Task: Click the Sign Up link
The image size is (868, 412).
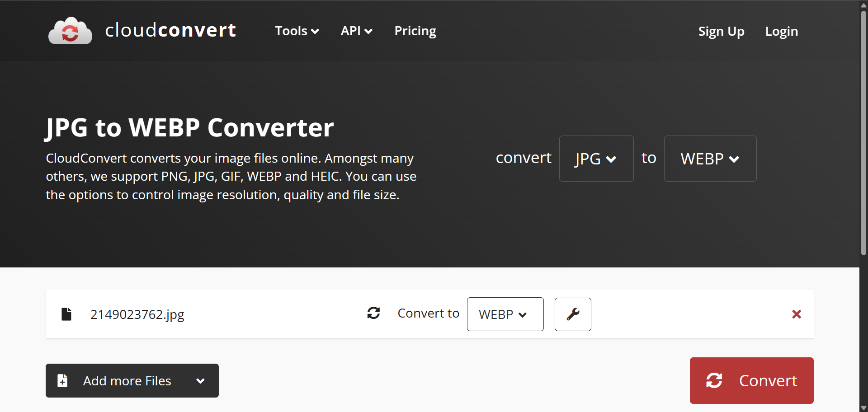Action: [721, 31]
